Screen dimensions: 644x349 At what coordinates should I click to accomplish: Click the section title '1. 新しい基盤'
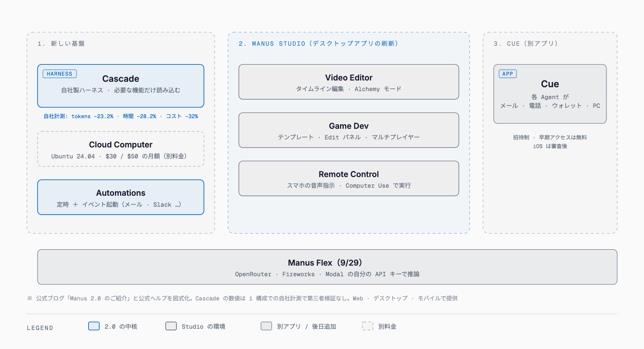(x=61, y=43)
